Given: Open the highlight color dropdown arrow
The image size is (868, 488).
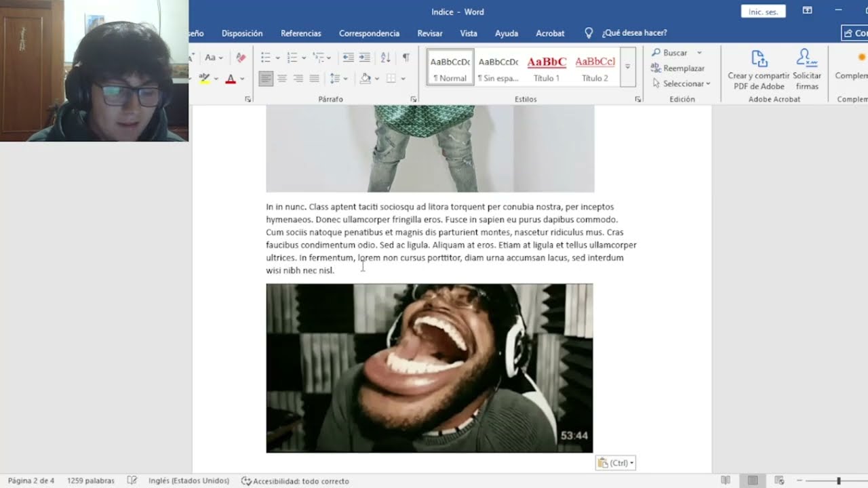Looking at the screenshot, I should (x=215, y=79).
